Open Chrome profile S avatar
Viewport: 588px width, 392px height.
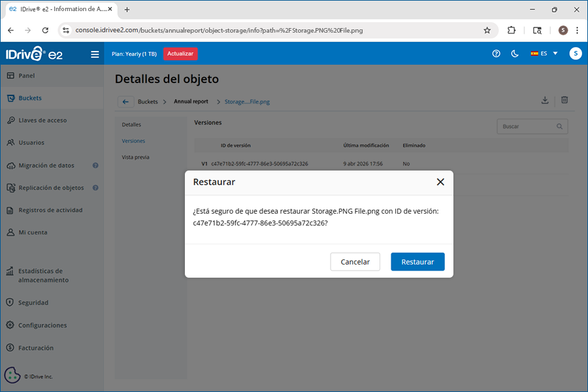(x=563, y=31)
